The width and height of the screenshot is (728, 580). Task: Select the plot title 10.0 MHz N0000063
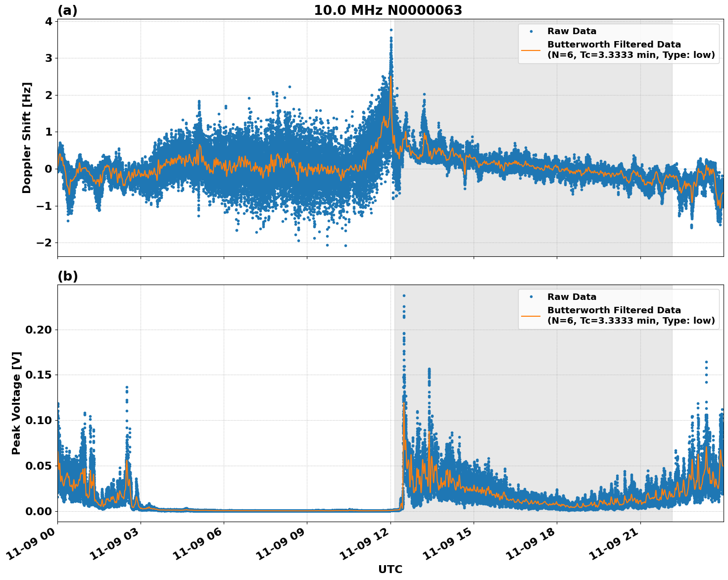click(x=388, y=10)
